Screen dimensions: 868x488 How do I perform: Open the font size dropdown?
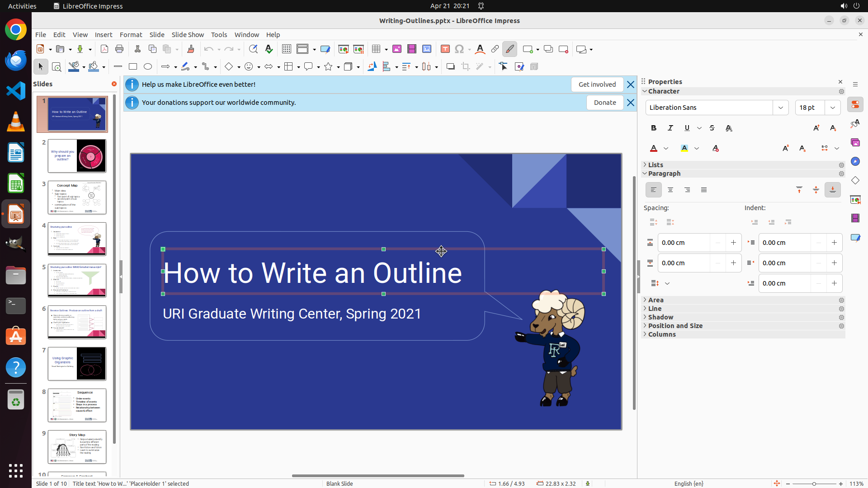point(833,108)
